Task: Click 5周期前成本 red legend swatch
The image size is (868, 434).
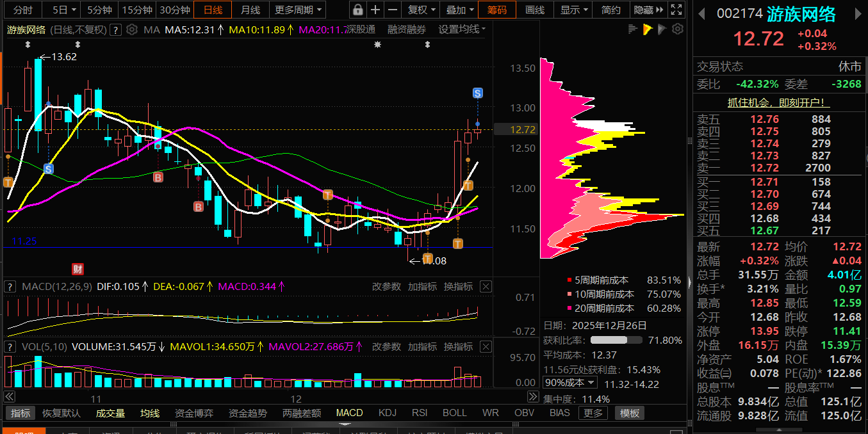Action: click(x=569, y=280)
